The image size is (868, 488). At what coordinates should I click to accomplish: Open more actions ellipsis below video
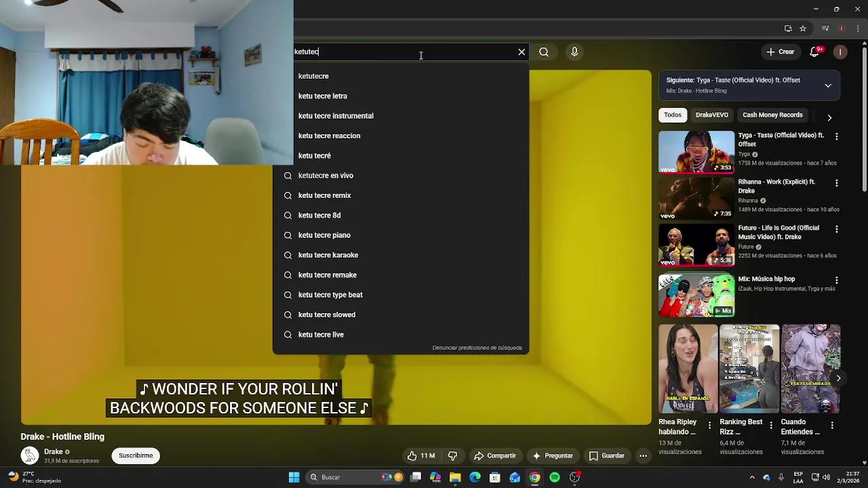[x=643, y=456]
